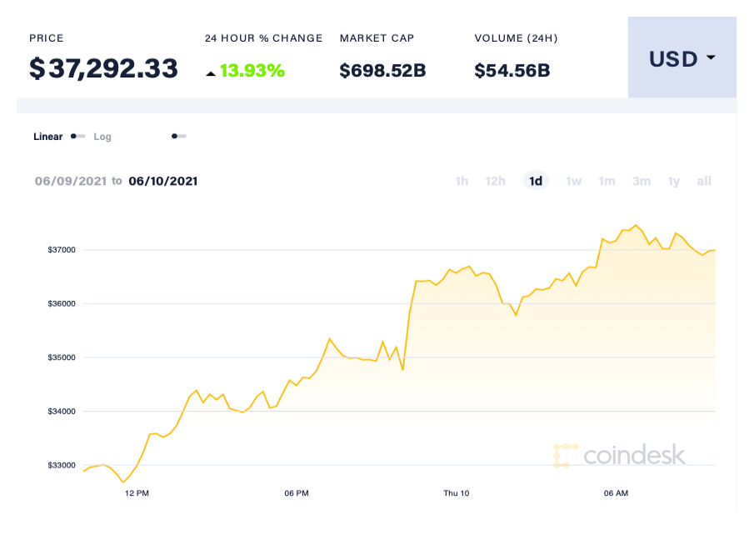This screenshot has width=754, height=560.
Task: Select the 3m range option
Action: [641, 181]
